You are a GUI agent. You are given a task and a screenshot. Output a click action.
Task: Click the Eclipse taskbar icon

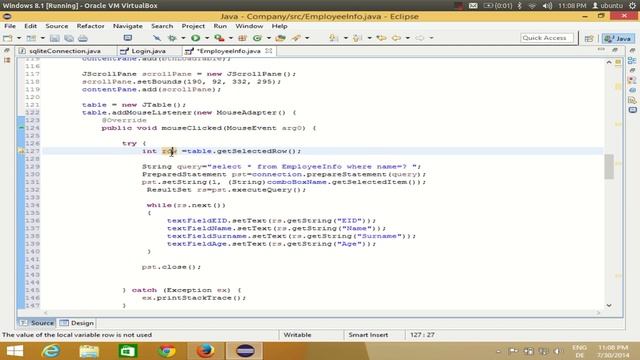(x=245, y=351)
